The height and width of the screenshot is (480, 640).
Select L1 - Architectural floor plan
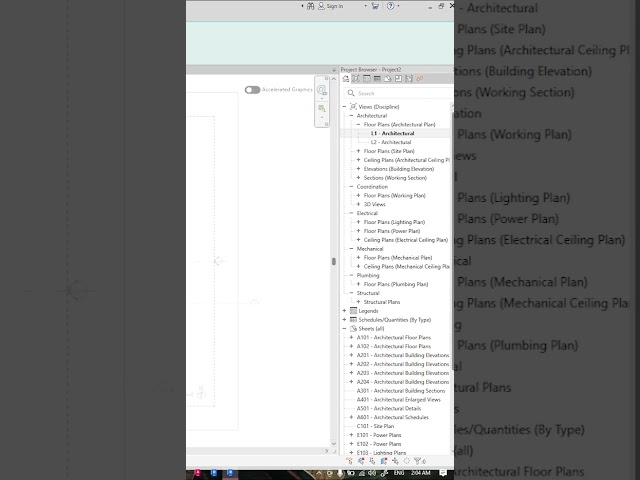(393, 133)
